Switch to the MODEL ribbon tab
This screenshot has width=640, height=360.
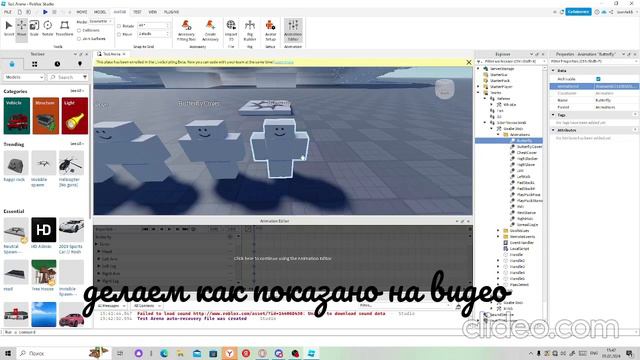tap(100, 12)
